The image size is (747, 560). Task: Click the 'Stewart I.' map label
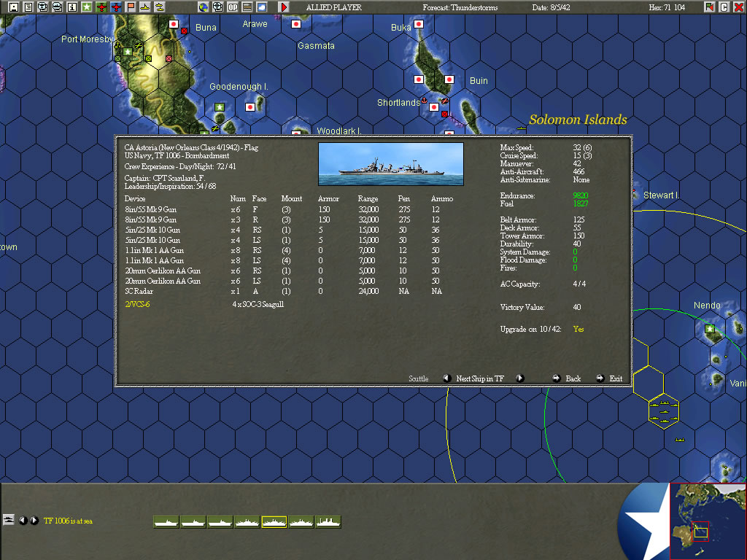click(661, 195)
